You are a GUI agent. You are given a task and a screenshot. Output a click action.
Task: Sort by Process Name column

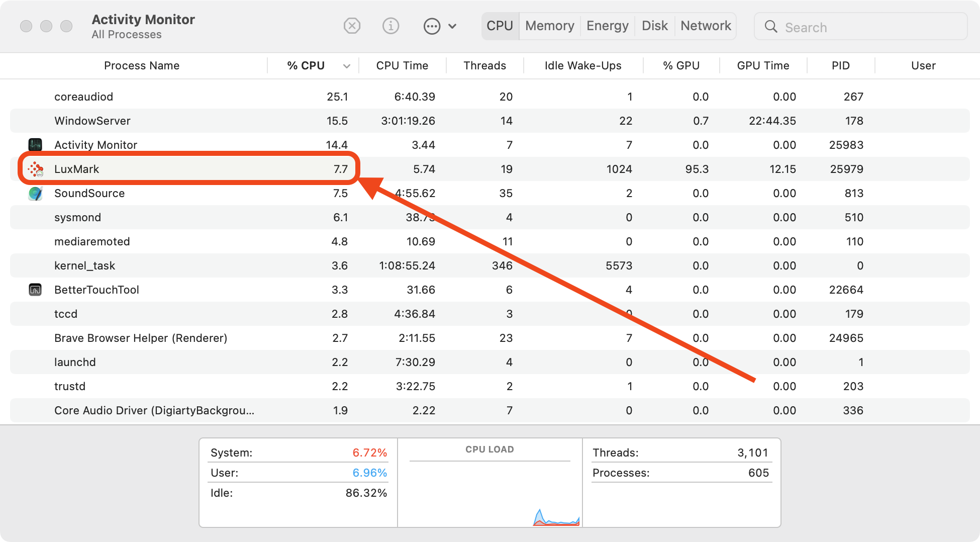pyautogui.click(x=142, y=65)
